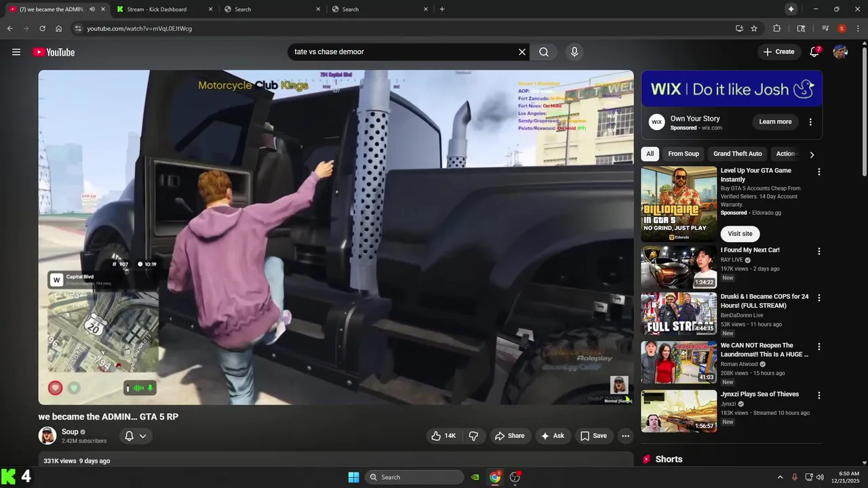Open options for I Found My Next Car

point(818,251)
